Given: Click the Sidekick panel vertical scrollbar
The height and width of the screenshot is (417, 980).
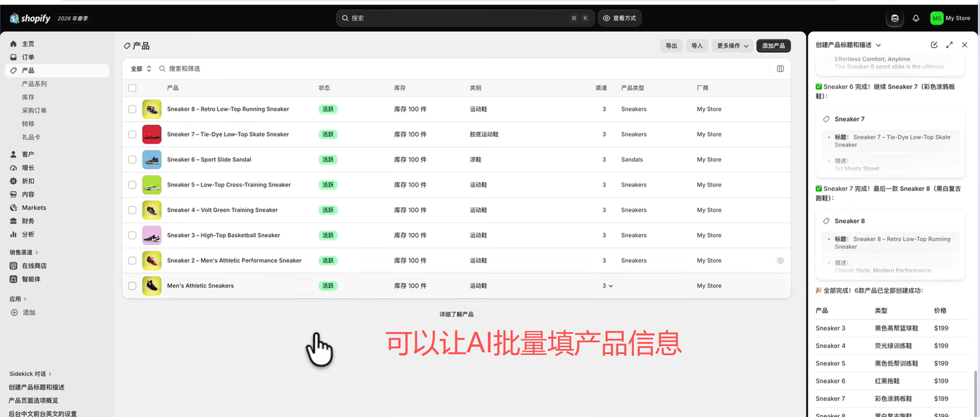Looking at the screenshot, I should tap(976, 393).
